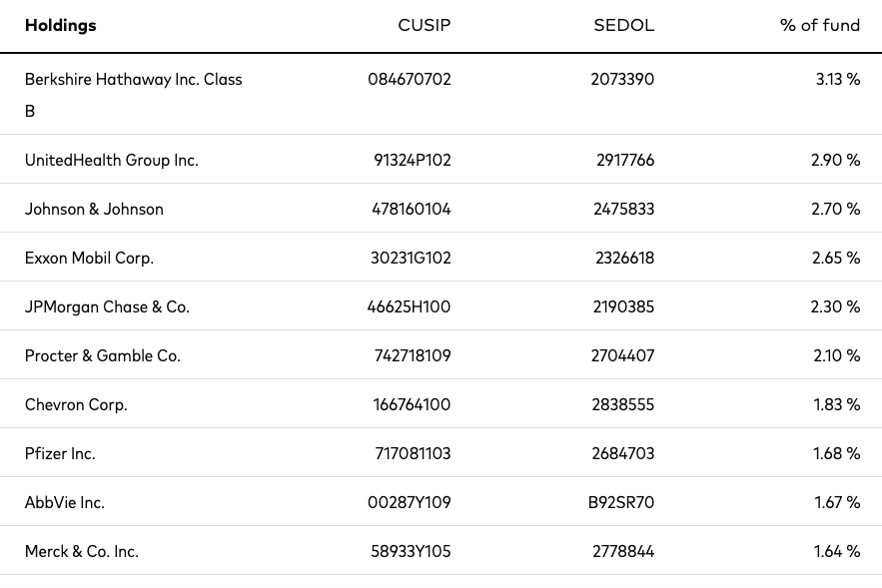The image size is (882, 588).
Task: Click the SEDOL column header
Action: 623,26
